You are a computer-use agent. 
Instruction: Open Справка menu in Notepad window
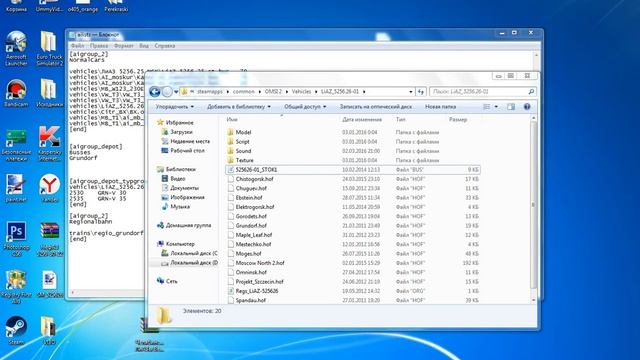coord(164,46)
